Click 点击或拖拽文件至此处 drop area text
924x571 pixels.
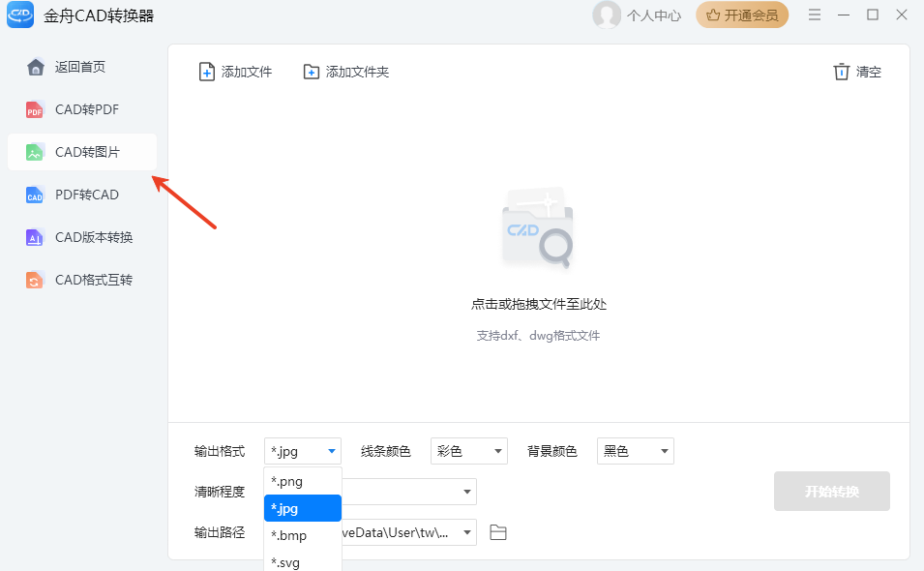click(x=539, y=304)
